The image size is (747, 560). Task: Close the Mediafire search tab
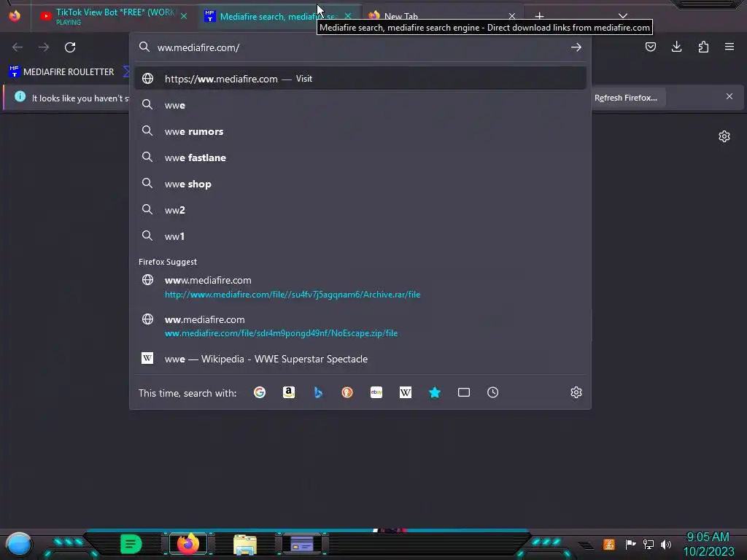(348, 17)
